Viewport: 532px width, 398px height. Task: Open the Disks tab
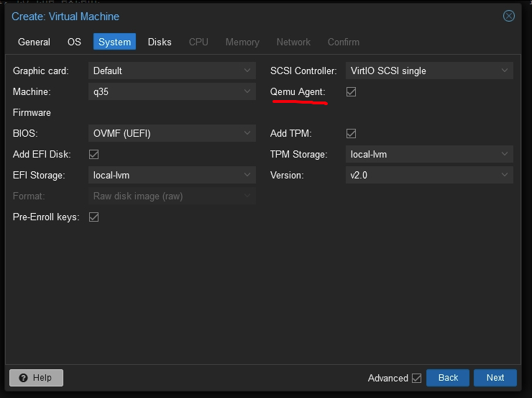tap(160, 42)
